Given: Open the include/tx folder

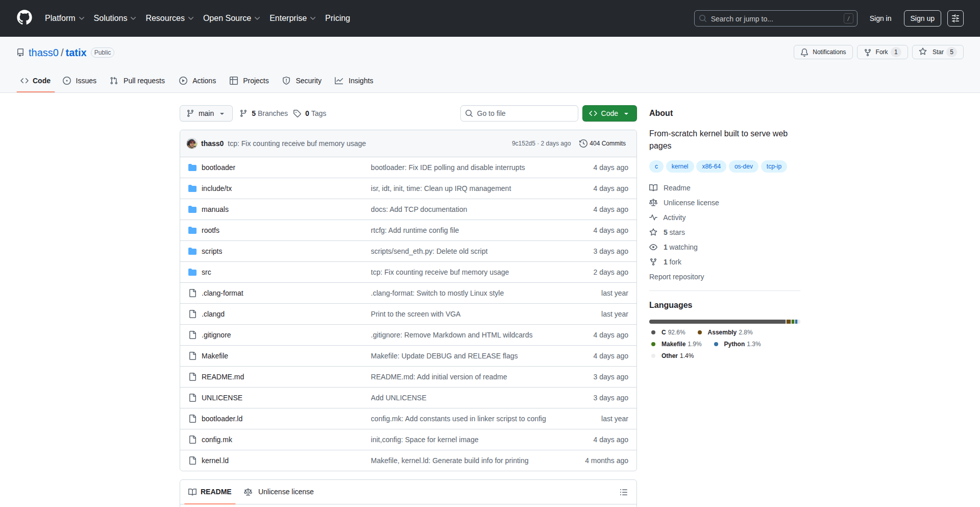Looking at the screenshot, I should click(x=216, y=188).
